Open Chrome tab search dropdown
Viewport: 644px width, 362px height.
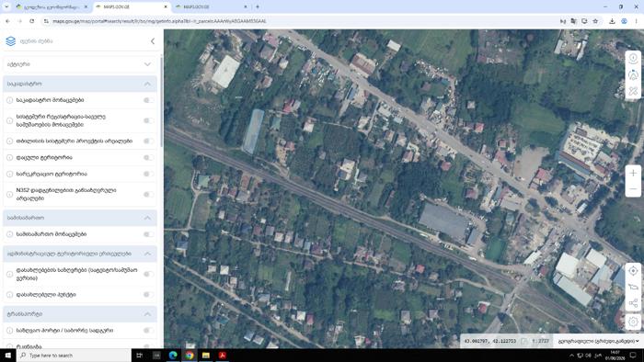click(6, 6)
